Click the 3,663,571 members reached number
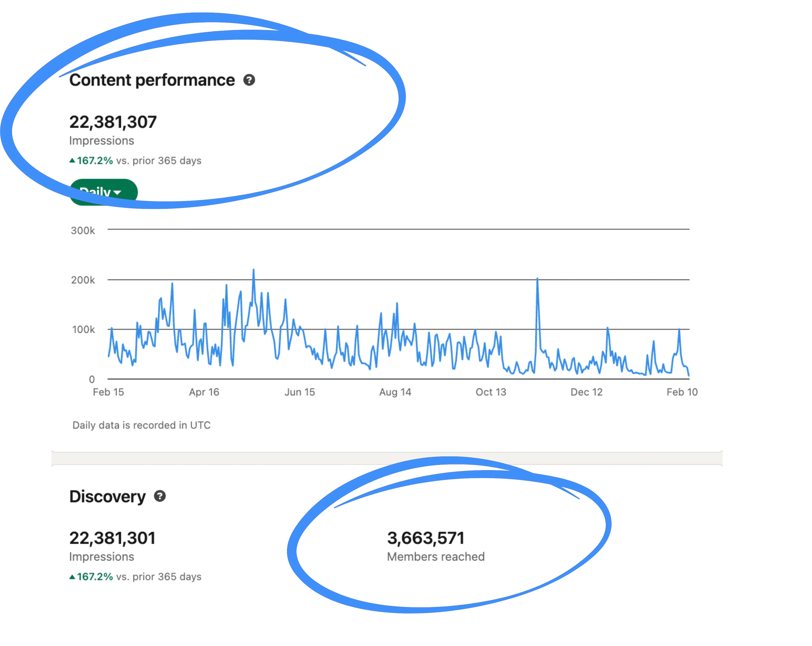The height and width of the screenshot is (646, 812). coord(425,538)
